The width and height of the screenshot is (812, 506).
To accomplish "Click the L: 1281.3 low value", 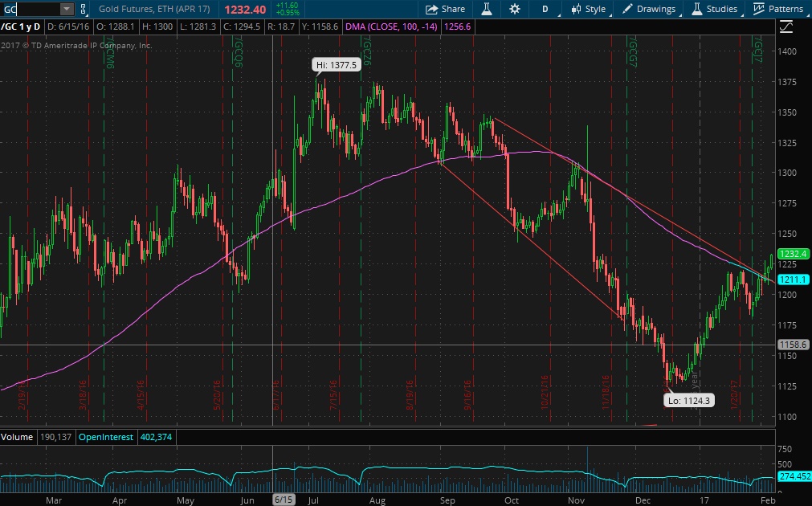I will click(198, 27).
